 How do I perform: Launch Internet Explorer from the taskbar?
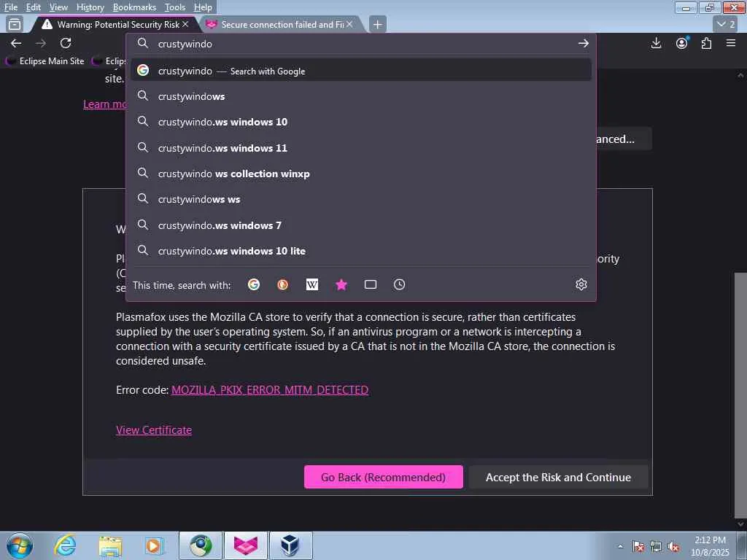coord(65,545)
